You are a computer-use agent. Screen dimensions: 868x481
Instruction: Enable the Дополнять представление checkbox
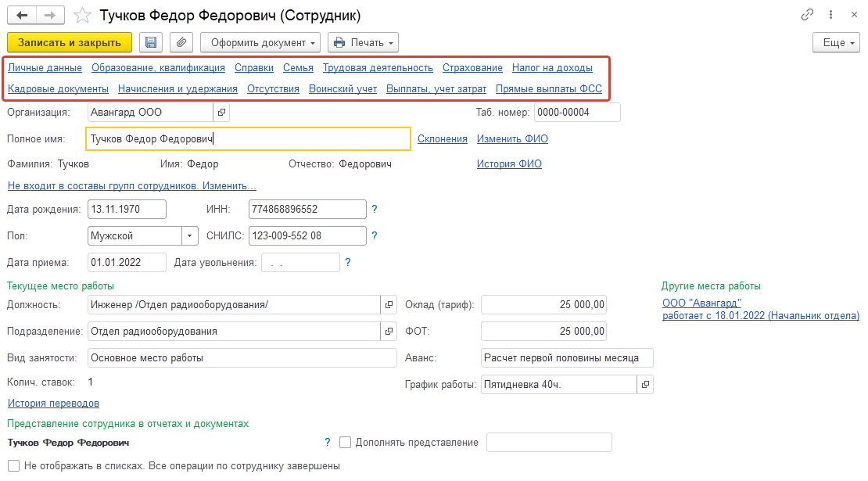click(x=346, y=443)
